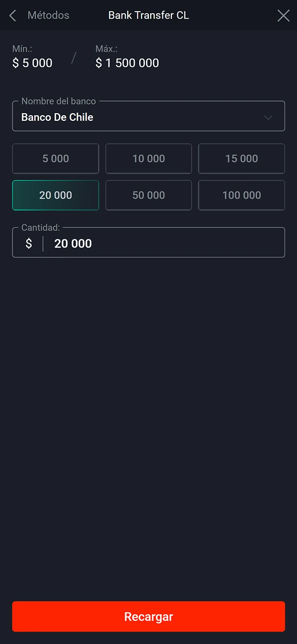Click the Mín. $ 5 000 limit text

(x=32, y=56)
